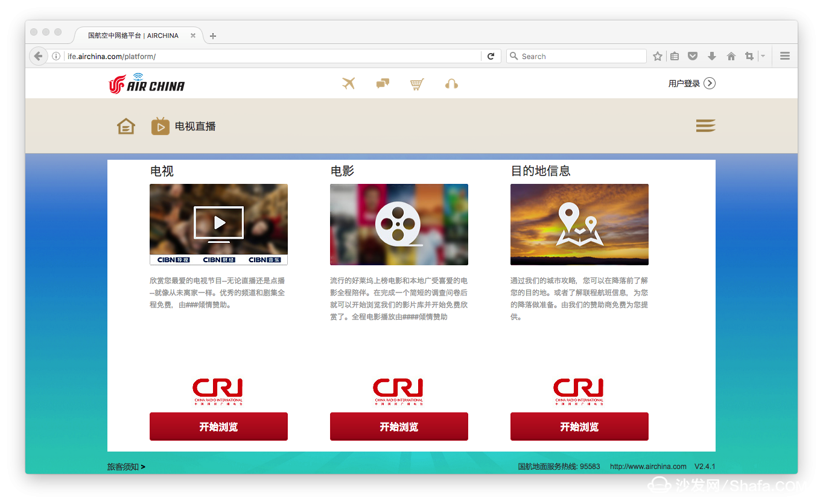Click the 电影 heading text

point(342,171)
